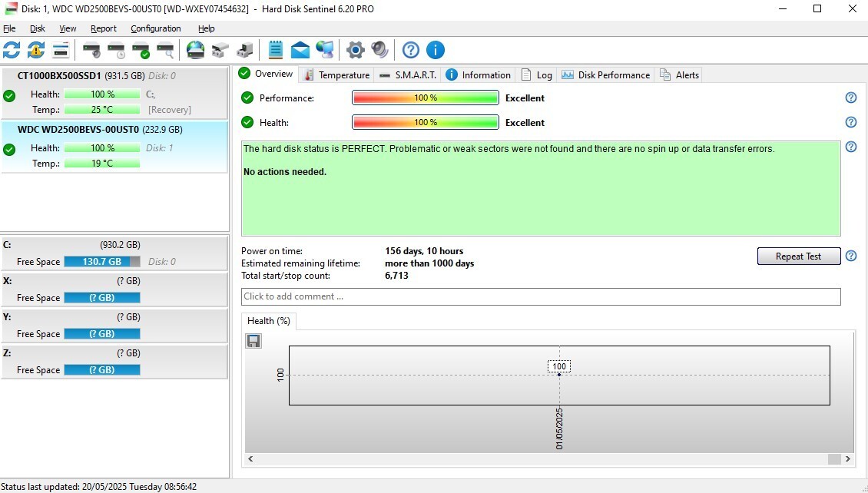Viewport: 868px width, 493px height.
Task: Select the C: partition entry
Action: (114, 253)
